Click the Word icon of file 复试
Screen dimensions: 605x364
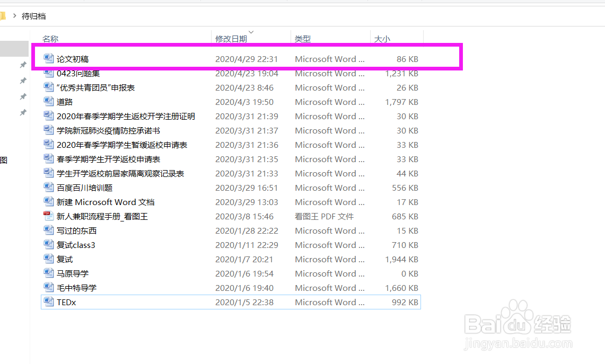tap(48, 259)
